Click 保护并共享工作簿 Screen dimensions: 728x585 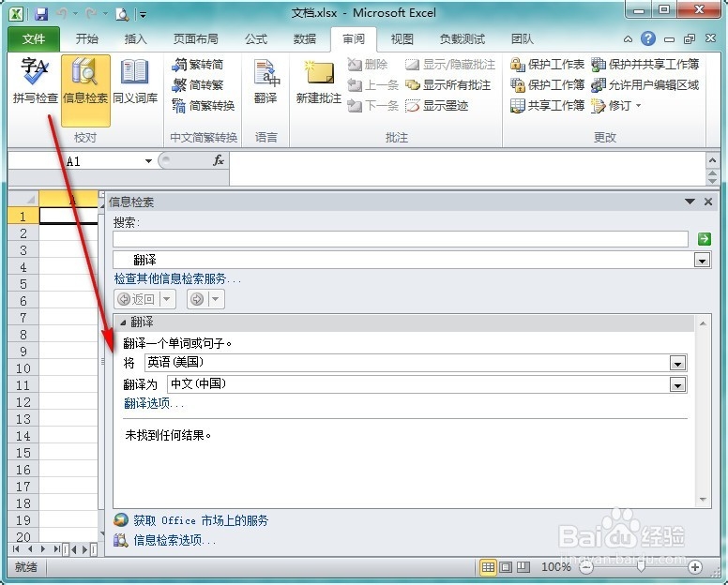point(645,65)
